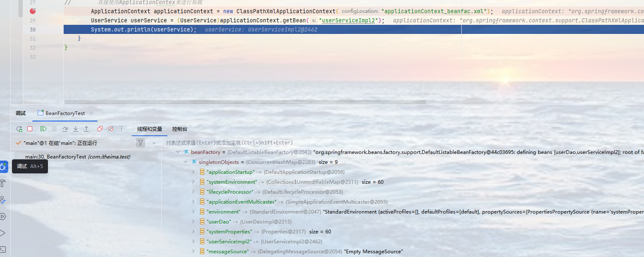The width and height of the screenshot is (644, 257).
Task: Switch to the 线程和变量 tab
Action: (150, 129)
